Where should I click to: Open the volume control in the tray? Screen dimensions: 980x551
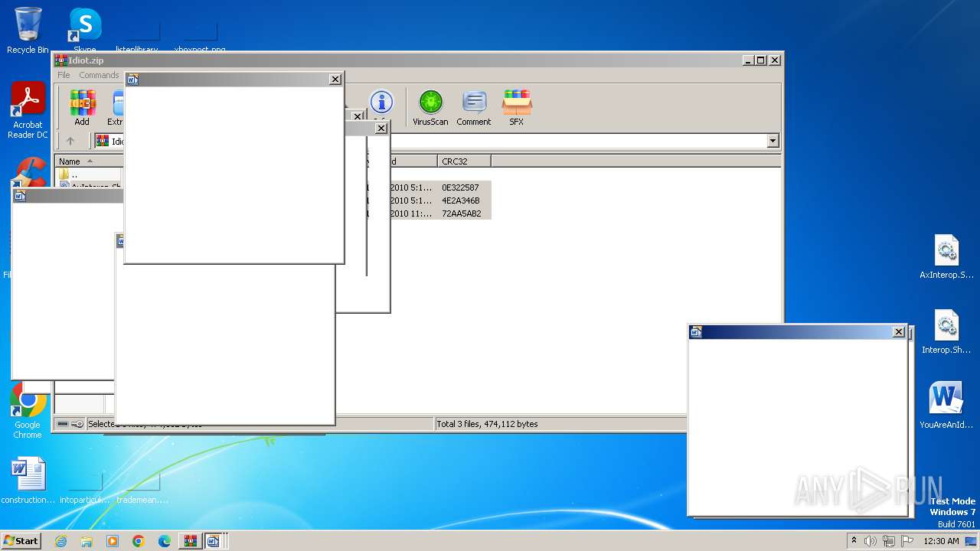pos(871,541)
